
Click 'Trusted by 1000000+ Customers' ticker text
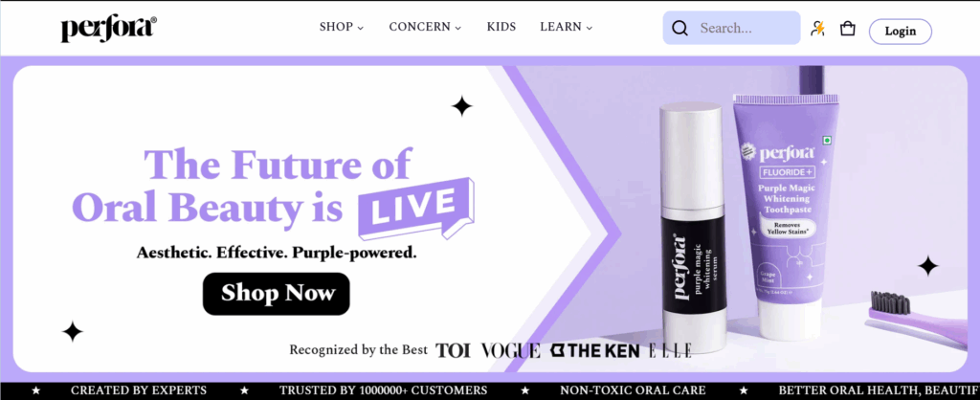tap(383, 390)
